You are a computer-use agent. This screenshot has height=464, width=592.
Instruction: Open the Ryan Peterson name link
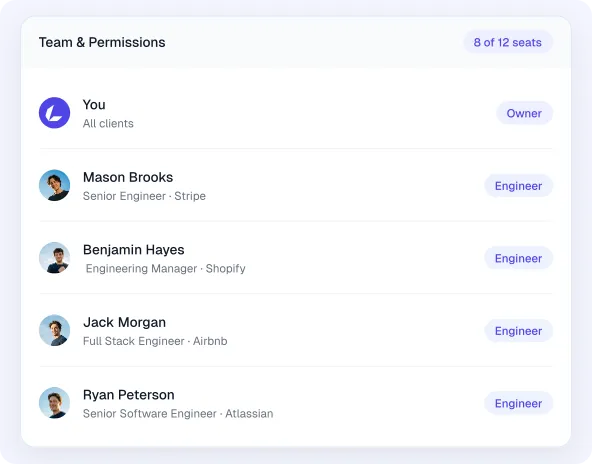pyautogui.click(x=129, y=395)
